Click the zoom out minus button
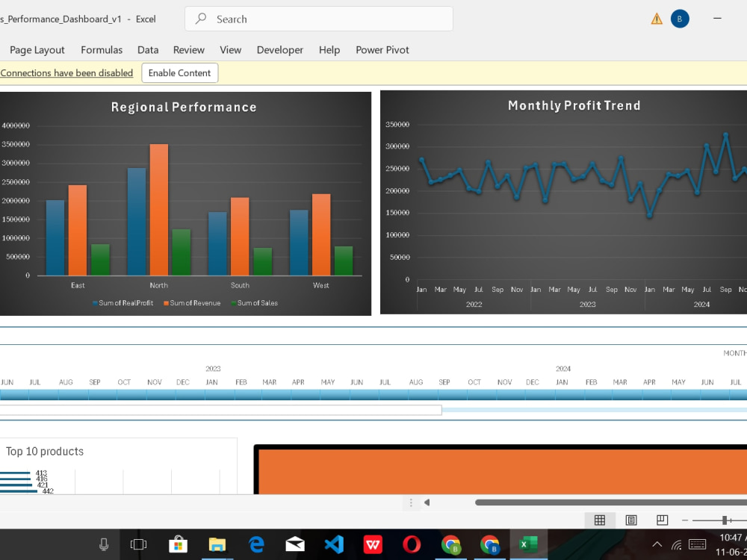Viewport: 747px width, 560px height. [684, 520]
